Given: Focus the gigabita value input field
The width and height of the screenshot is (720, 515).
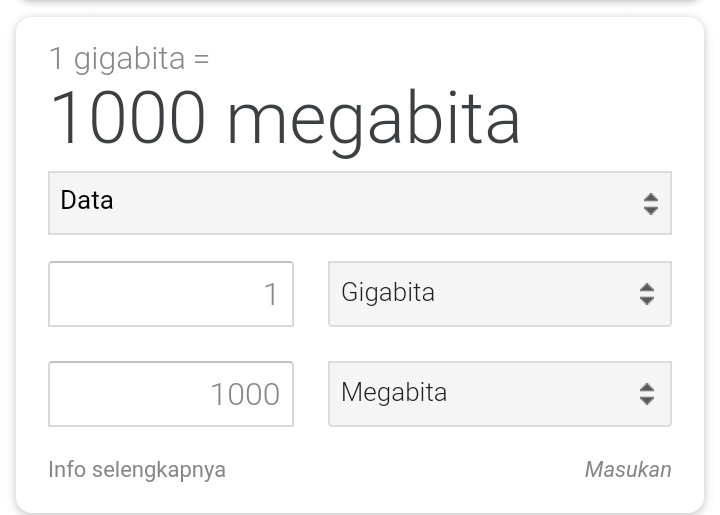Looking at the screenshot, I should pyautogui.click(x=171, y=294).
